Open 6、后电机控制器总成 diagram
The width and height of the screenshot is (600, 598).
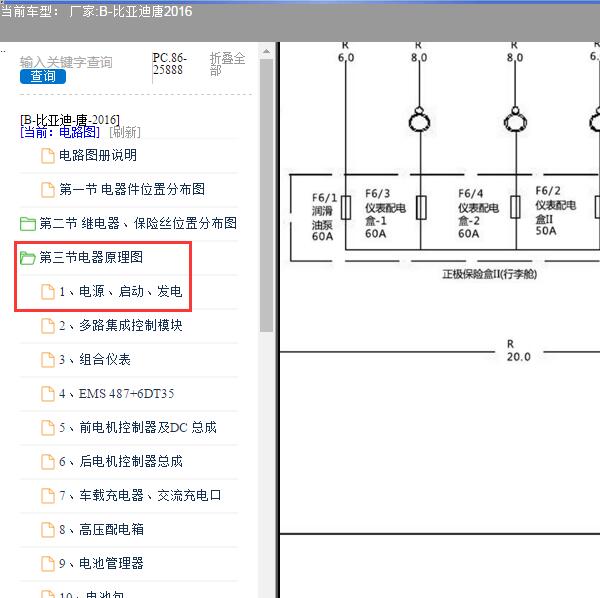121,461
